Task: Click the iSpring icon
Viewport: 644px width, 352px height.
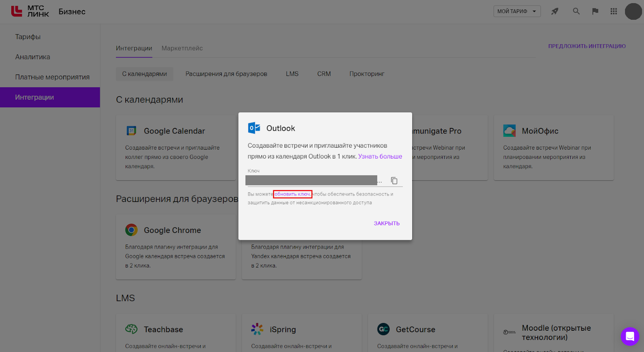Action: coord(257,329)
